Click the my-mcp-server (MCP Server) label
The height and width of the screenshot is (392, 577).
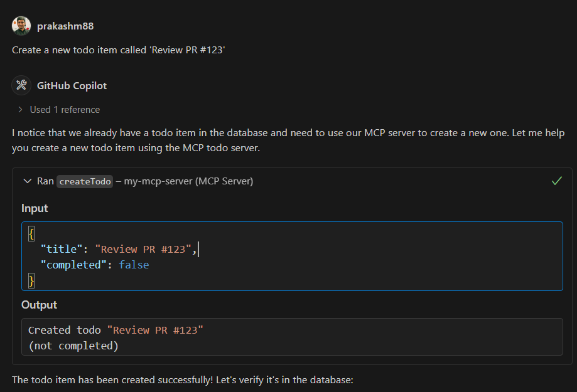(188, 181)
